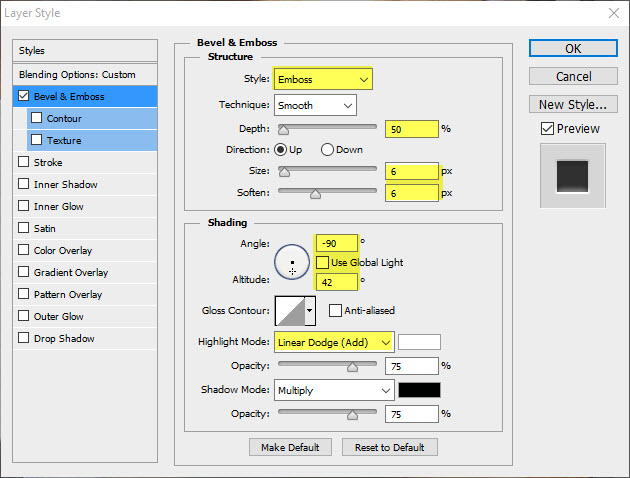
Task: Click the Gloss Contour curve thumbnail
Action: click(x=289, y=312)
